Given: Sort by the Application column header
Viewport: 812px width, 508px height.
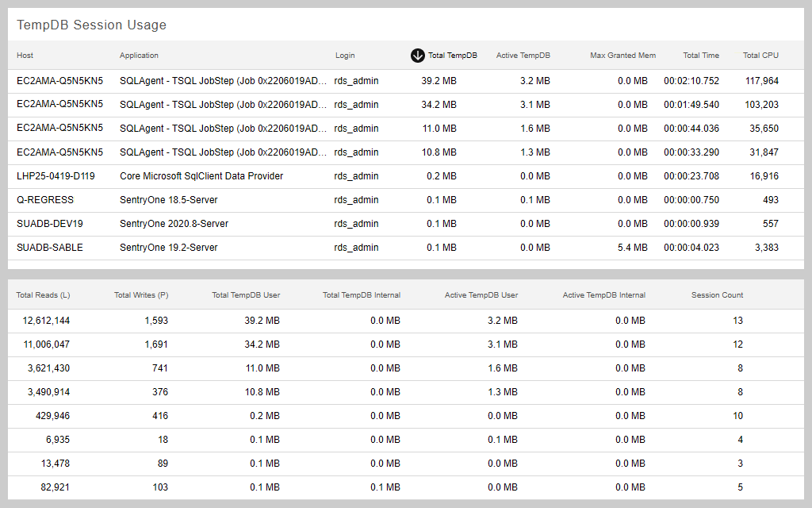Looking at the screenshot, I should [139, 56].
